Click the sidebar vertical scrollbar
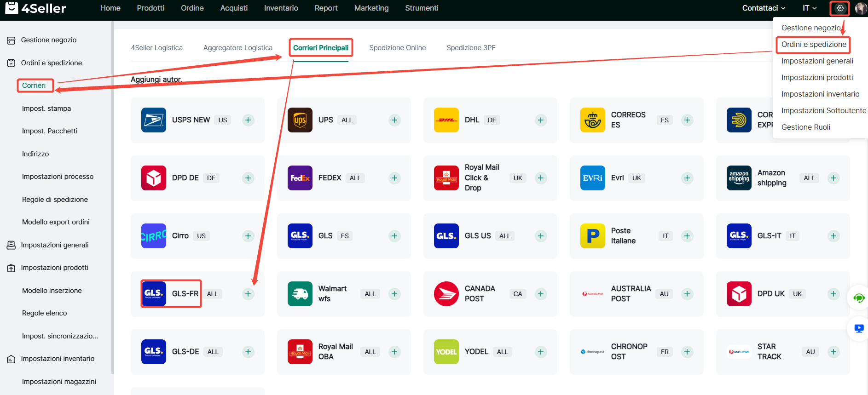This screenshot has width=868, height=395. click(x=112, y=198)
